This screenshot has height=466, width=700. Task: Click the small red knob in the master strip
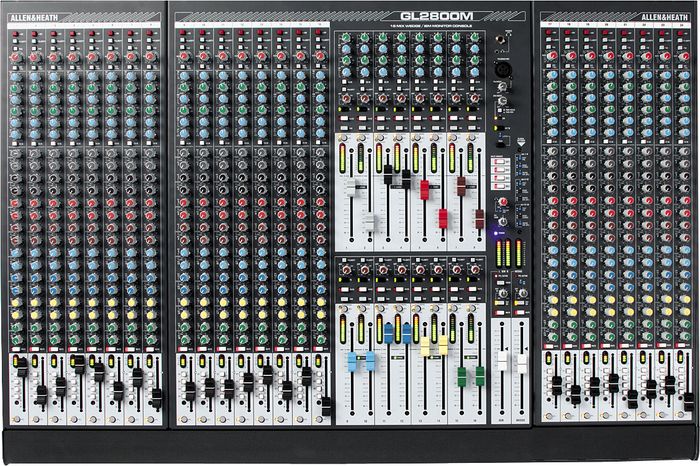coord(503,202)
